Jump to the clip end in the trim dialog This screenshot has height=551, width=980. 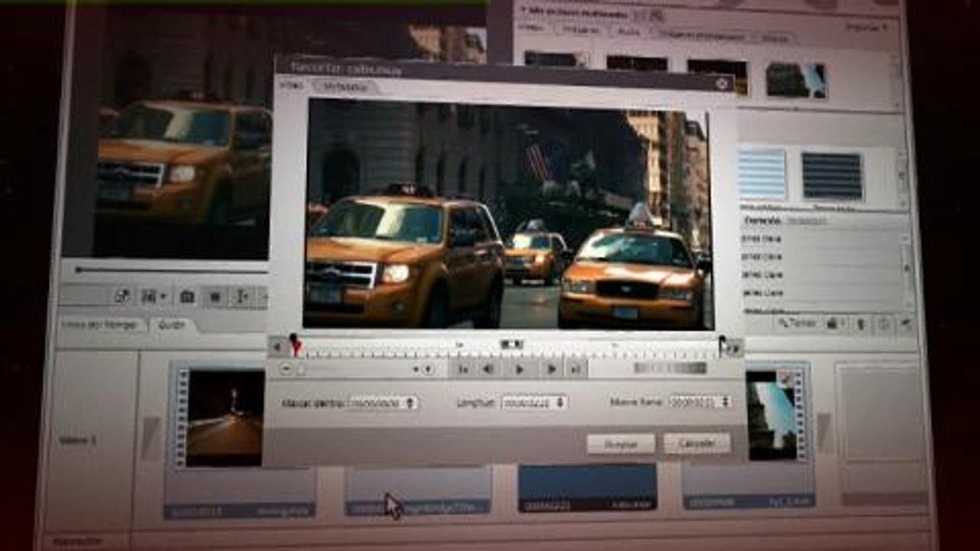click(575, 369)
